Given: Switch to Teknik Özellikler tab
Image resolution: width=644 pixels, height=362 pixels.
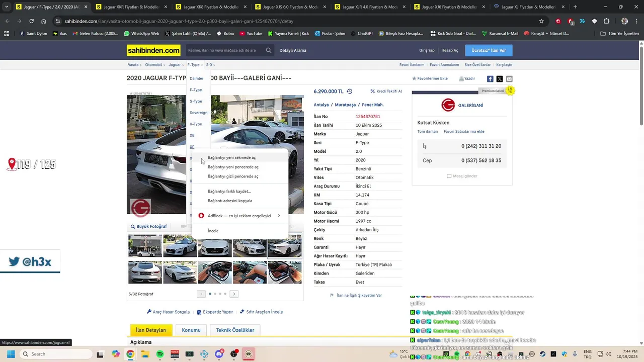Looking at the screenshot, I should coord(235,330).
